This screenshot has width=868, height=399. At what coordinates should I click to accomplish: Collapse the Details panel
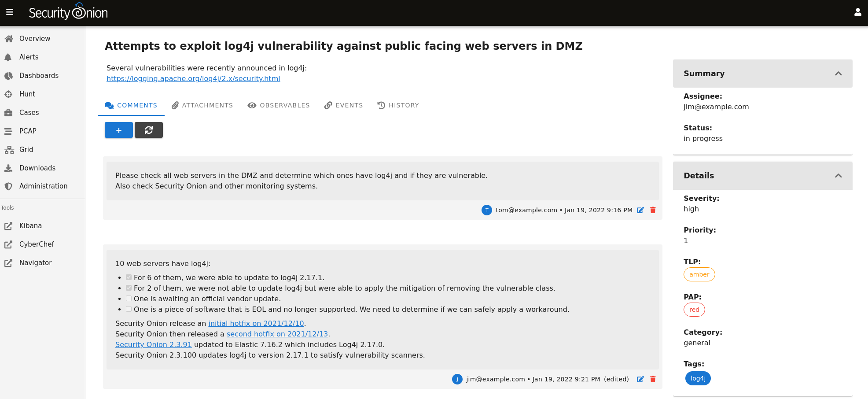tap(838, 176)
